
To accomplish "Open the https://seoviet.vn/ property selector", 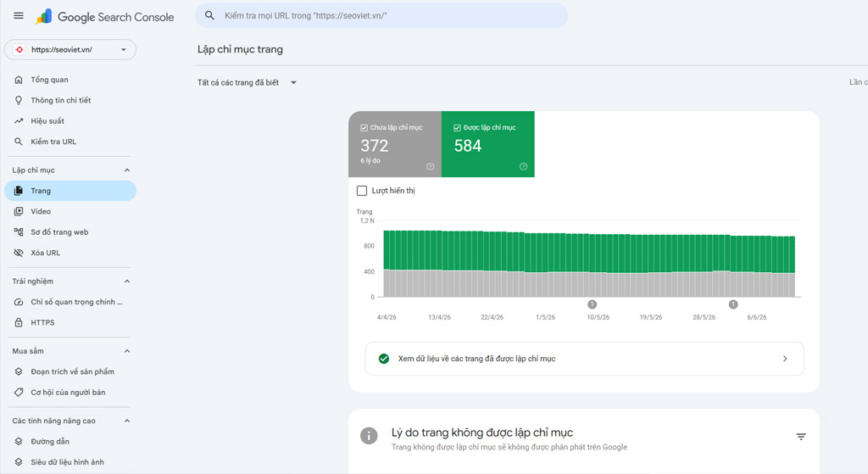I will pyautogui.click(x=70, y=50).
